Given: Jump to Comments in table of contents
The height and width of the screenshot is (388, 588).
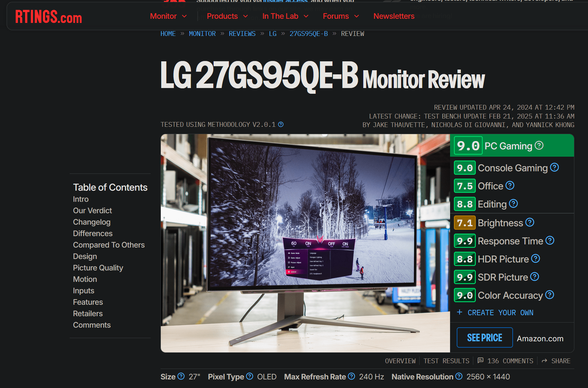Looking at the screenshot, I should [92, 325].
